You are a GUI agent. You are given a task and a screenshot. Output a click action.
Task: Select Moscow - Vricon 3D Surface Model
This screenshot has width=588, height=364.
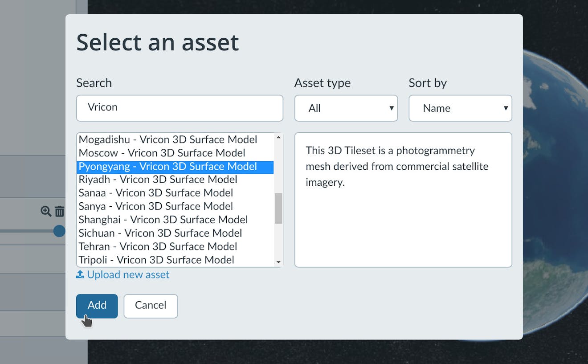162,153
